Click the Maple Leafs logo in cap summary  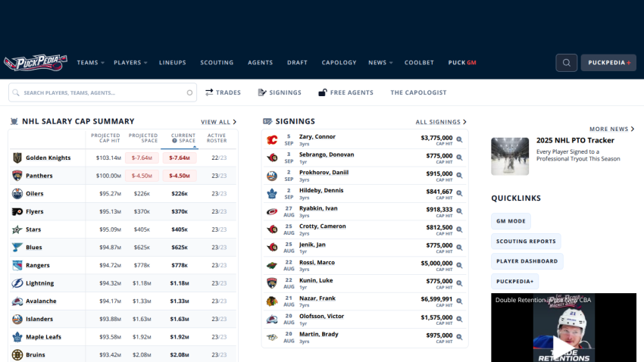[17, 337]
